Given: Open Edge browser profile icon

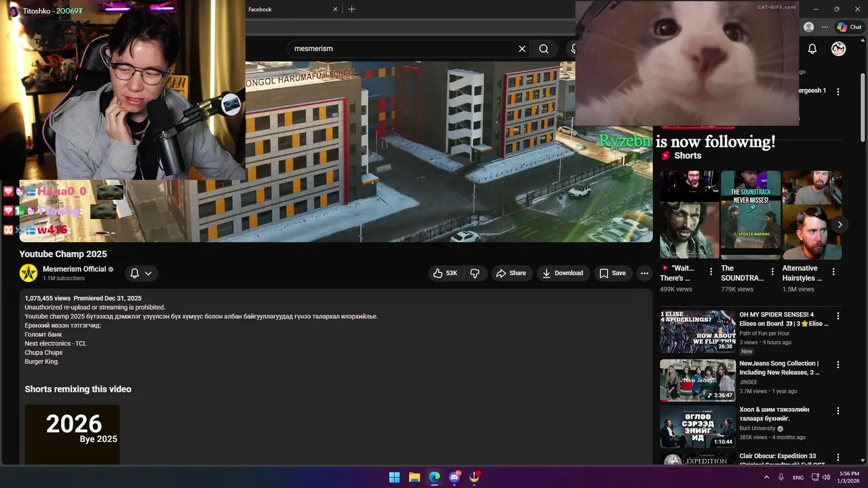Looking at the screenshot, I should point(808,27).
